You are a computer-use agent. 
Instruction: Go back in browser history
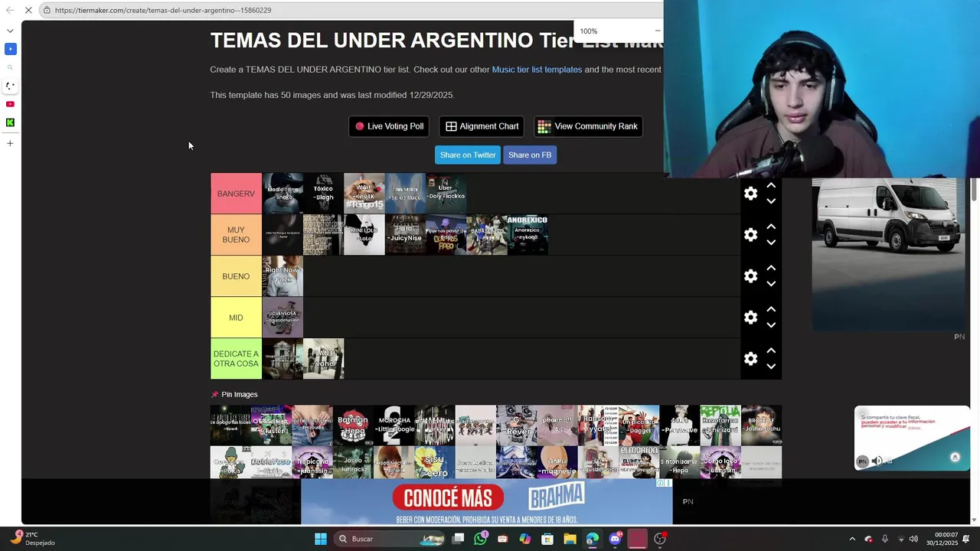pyautogui.click(x=10, y=10)
